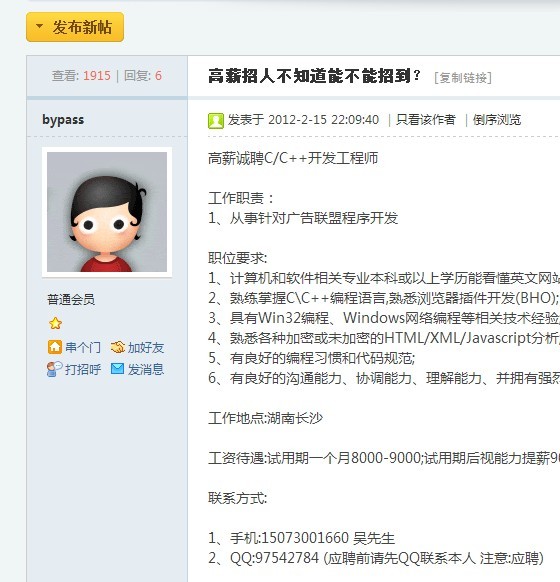Screen dimensions: 560x582
Task: Click the green author icon beside 发表于
Action: click(x=216, y=121)
